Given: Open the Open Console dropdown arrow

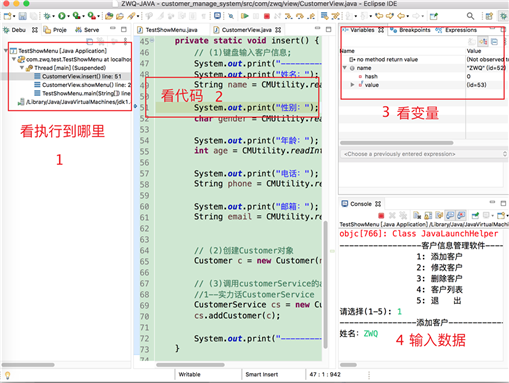Looking at the screenshot, I should (507, 216).
